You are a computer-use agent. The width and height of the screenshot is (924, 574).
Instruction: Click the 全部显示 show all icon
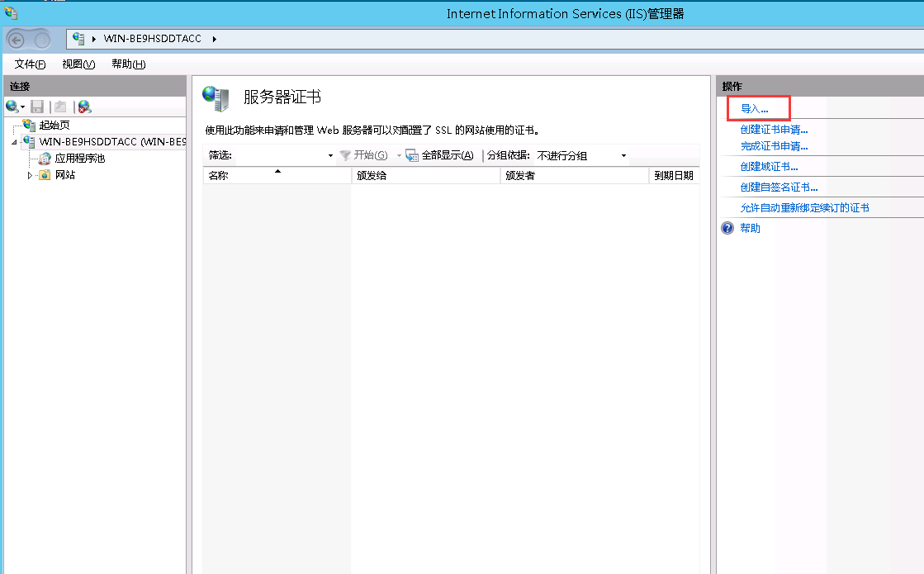[412, 155]
